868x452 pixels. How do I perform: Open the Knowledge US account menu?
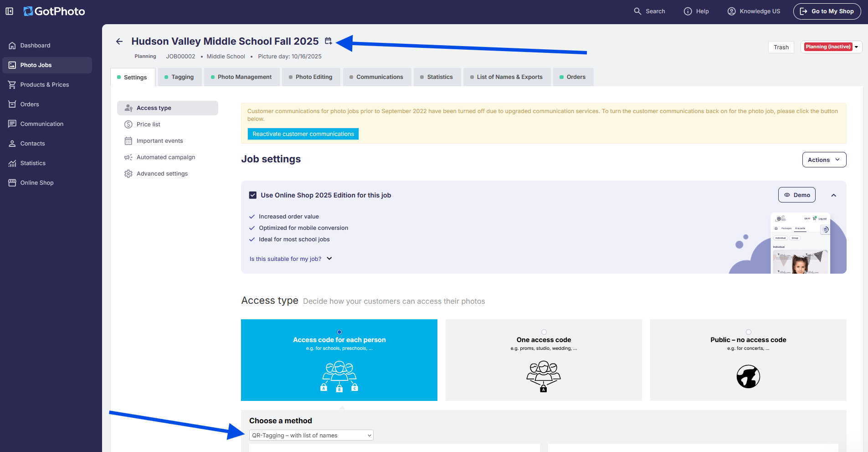pyautogui.click(x=754, y=11)
